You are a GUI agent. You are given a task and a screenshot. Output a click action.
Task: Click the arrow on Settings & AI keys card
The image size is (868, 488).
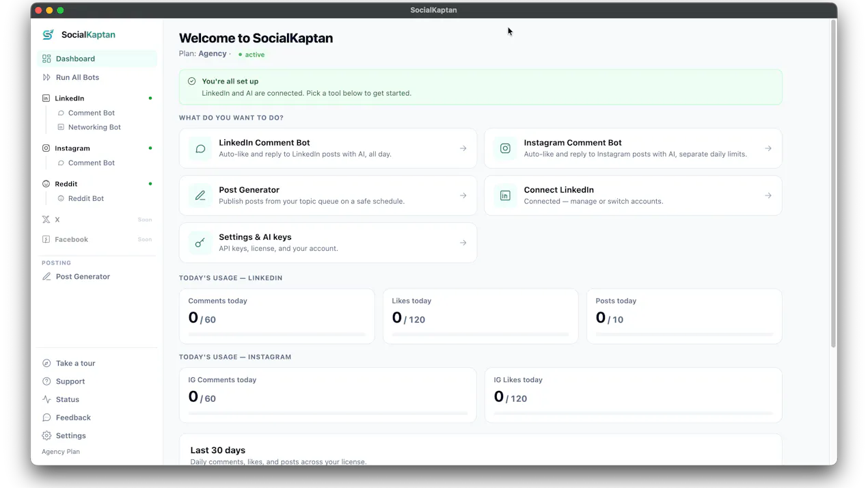point(463,243)
